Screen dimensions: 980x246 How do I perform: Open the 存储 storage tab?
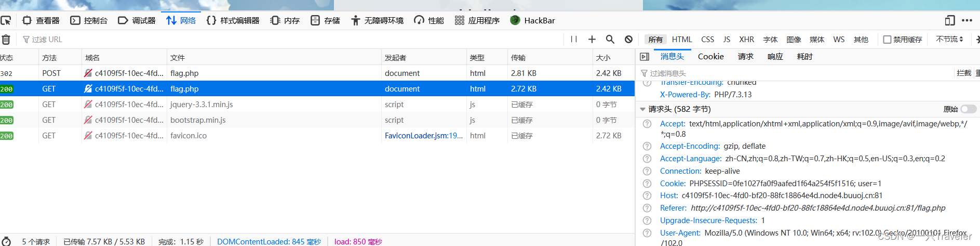click(x=325, y=20)
